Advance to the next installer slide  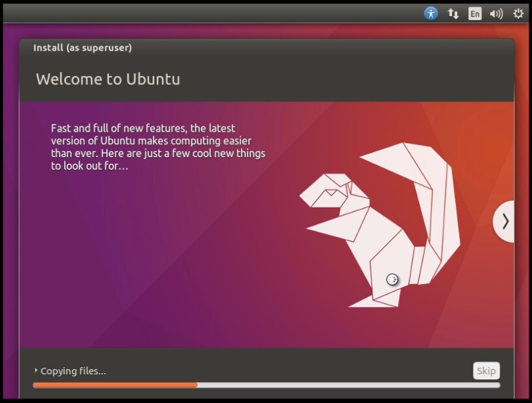[x=504, y=221]
